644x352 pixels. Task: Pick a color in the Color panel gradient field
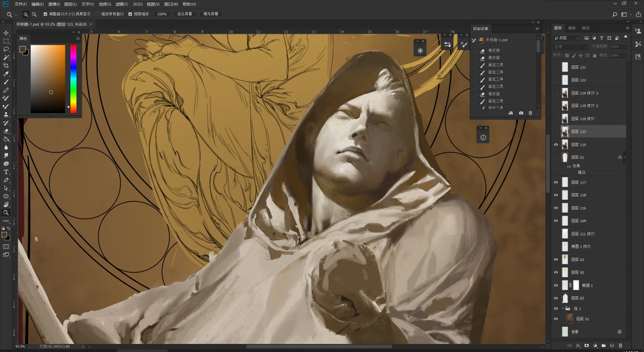point(48,79)
